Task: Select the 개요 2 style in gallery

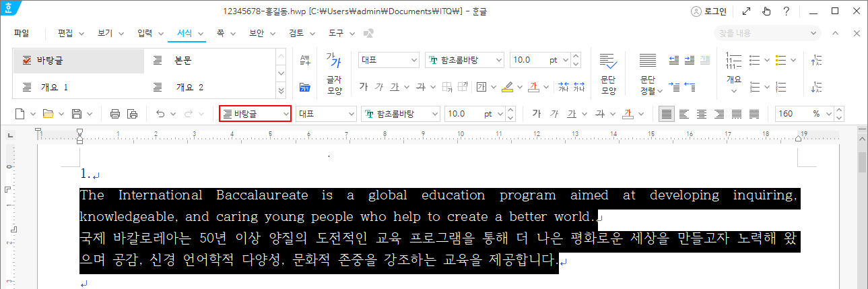Action: (x=209, y=87)
